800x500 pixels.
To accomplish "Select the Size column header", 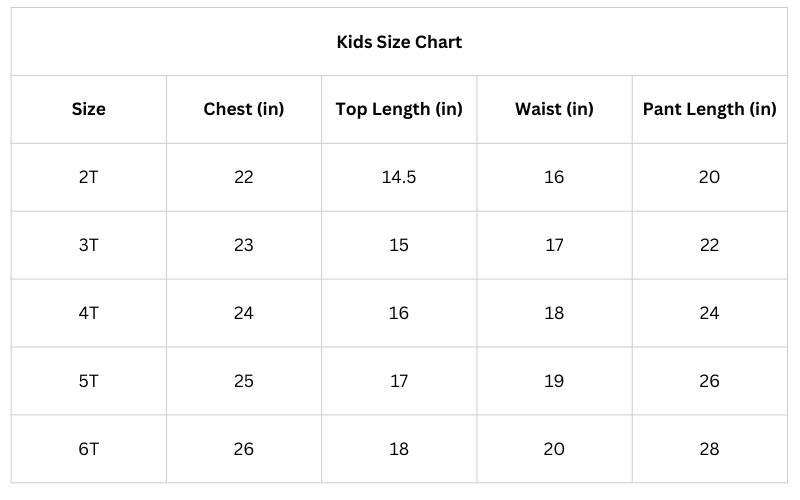I will pyautogui.click(x=88, y=109).
